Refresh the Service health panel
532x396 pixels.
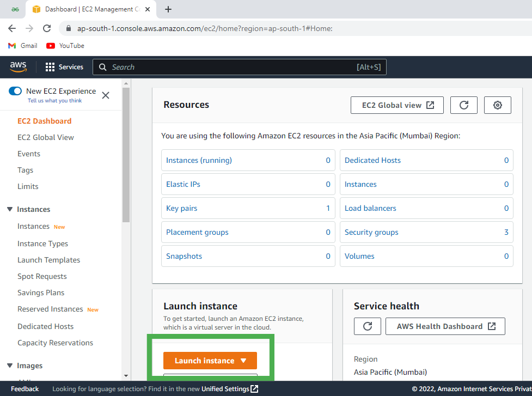coord(368,326)
